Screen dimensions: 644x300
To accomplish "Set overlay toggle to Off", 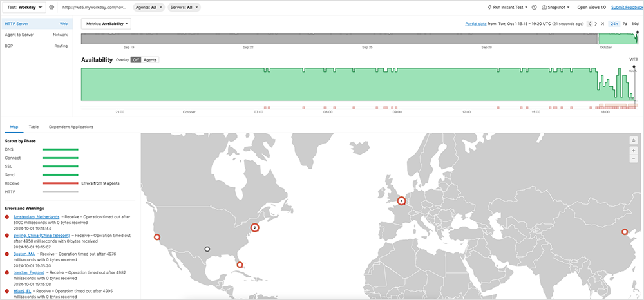I will 135,60.
